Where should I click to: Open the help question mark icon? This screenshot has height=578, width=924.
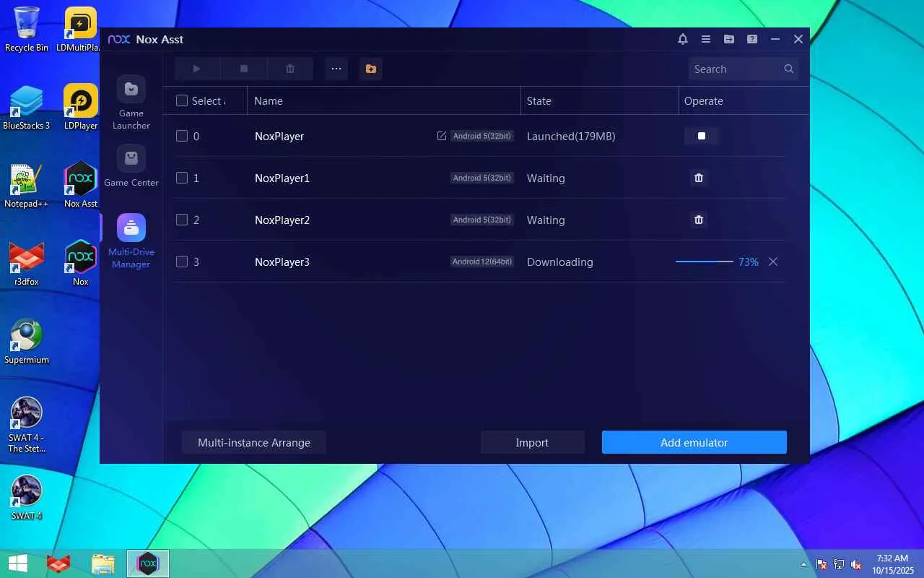point(752,39)
